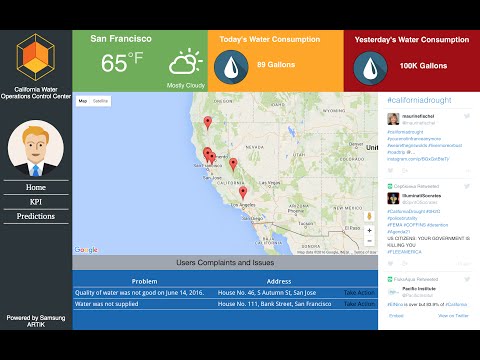Click Embed link below the timeline

396,316
